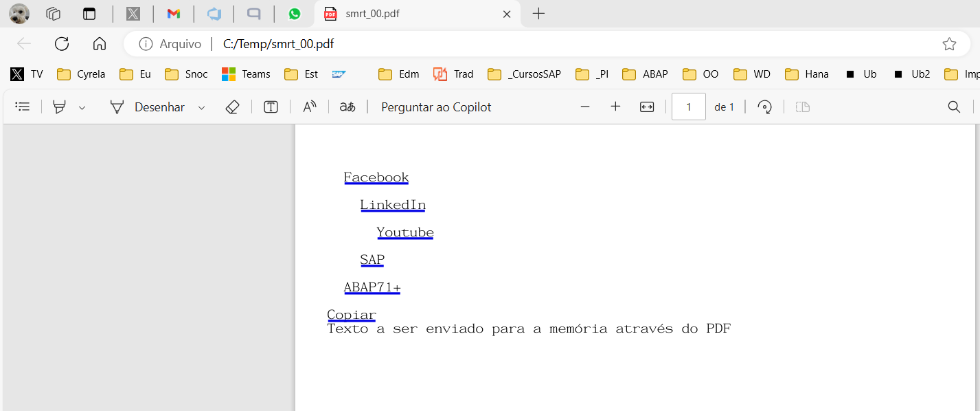The image size is (980, 411).
Task: Open the SAP logo bookmark
Action: click(339, 74)
